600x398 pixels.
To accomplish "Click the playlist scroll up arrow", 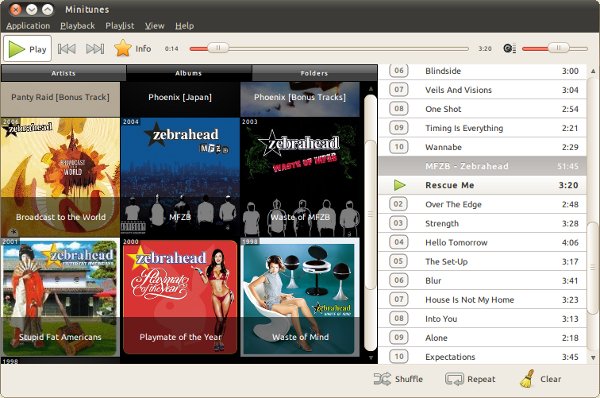I will (x=593, y=71).
